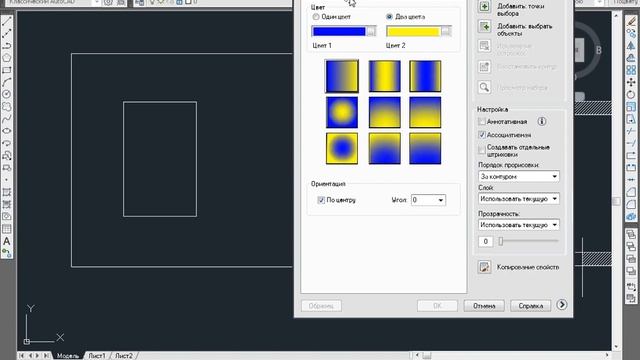Switch to the 'Лист1' layout tab

(x=97, y=356)
